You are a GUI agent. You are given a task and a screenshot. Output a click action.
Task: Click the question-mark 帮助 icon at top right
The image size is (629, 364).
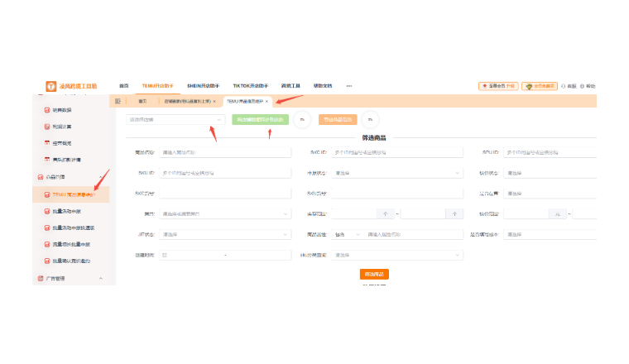(x=582, y=86)
